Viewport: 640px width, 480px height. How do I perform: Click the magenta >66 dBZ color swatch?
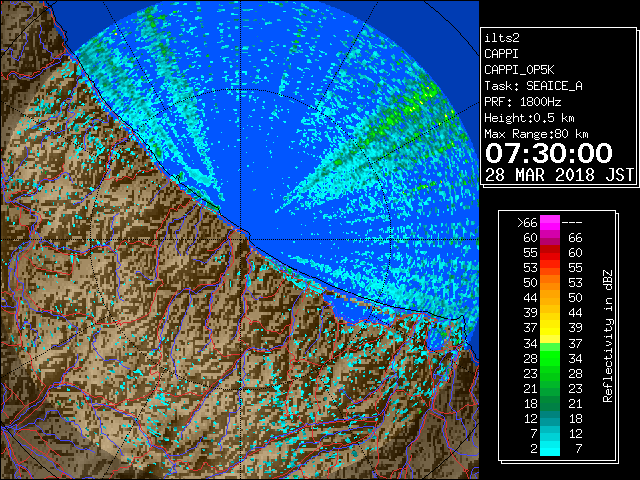(x=549, y=222)
